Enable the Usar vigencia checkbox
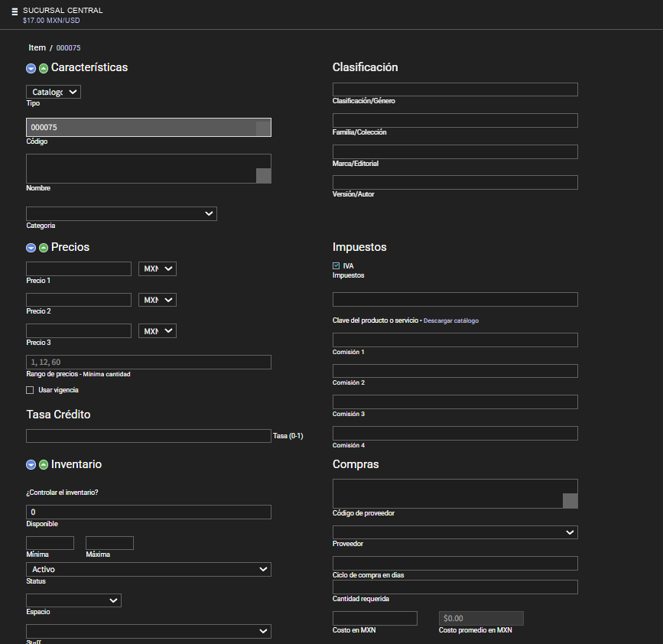 (x=30, y=390)
